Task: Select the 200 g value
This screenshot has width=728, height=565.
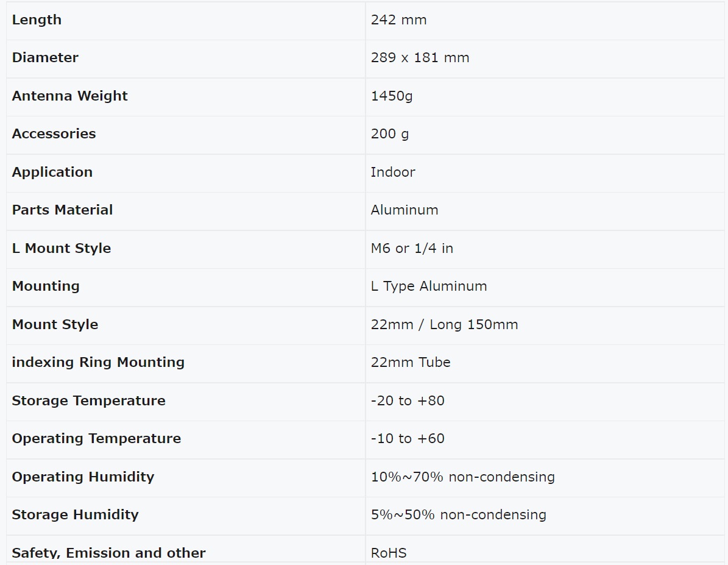Action: [x=389, y=134]
